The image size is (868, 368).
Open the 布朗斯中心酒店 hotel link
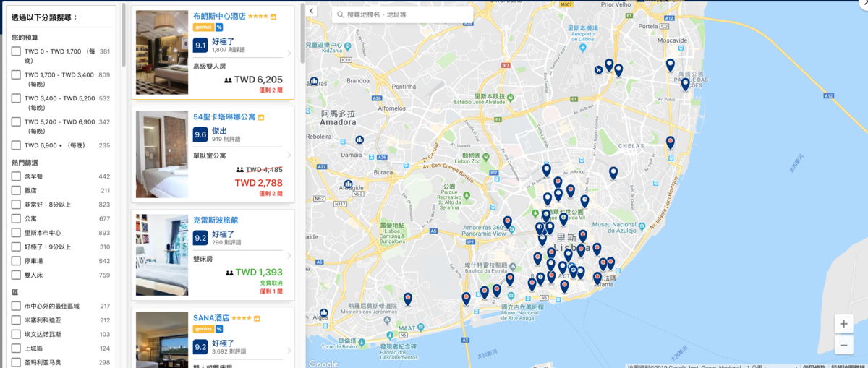219,15
